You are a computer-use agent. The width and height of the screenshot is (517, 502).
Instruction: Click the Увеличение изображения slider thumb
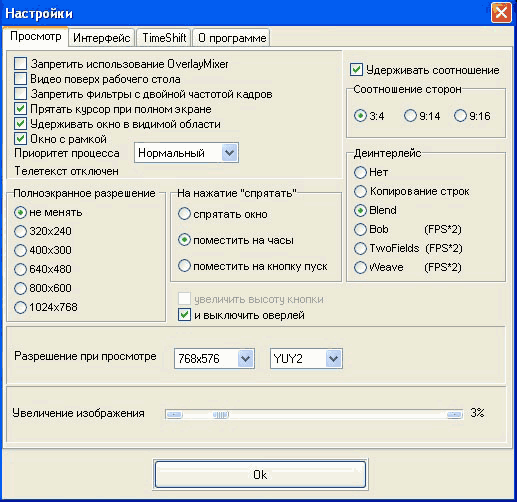[221, 415]
